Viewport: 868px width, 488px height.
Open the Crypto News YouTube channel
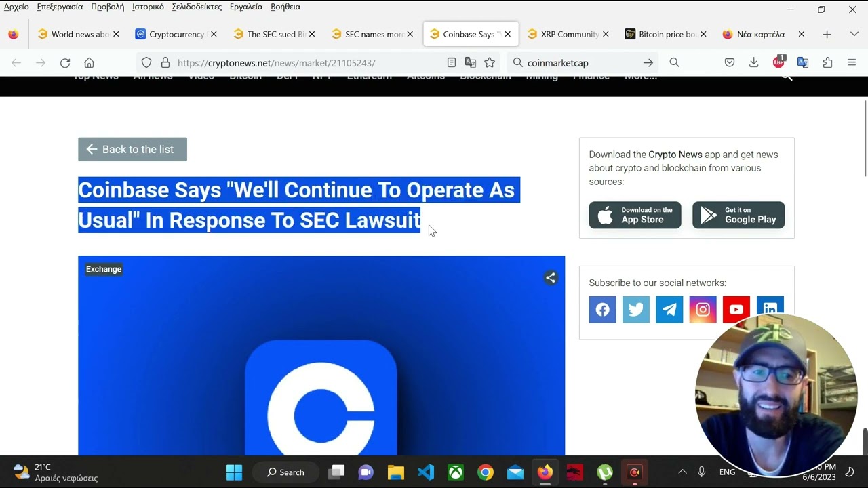click(736, 310)
